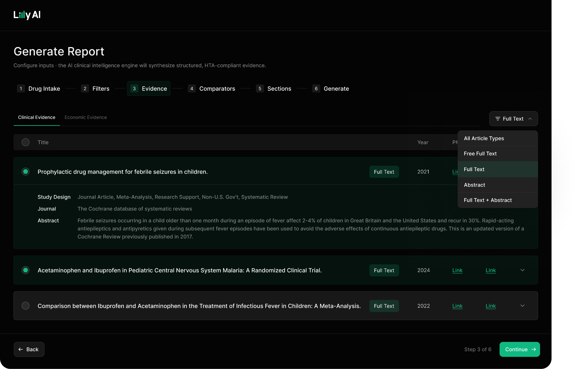Go to Filters step
The width and height of the screenshot is (588, 369).
[95, 88]
